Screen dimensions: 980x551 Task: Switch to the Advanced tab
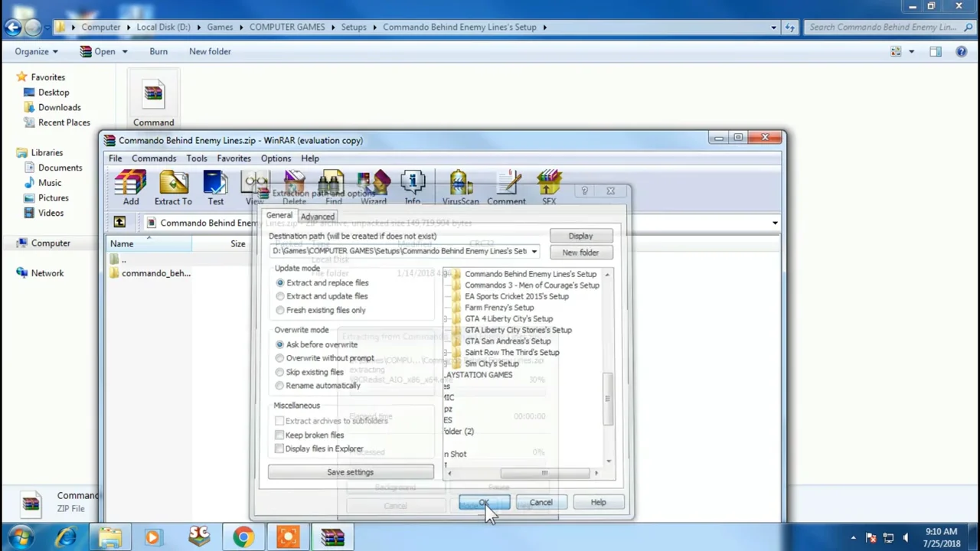click(x=318, y=217)
